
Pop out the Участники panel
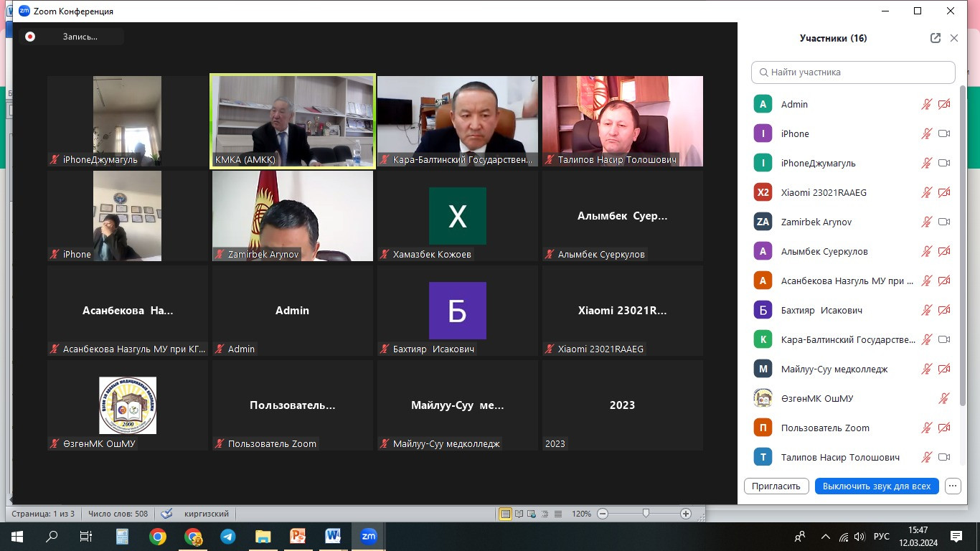tap(935, 38)
